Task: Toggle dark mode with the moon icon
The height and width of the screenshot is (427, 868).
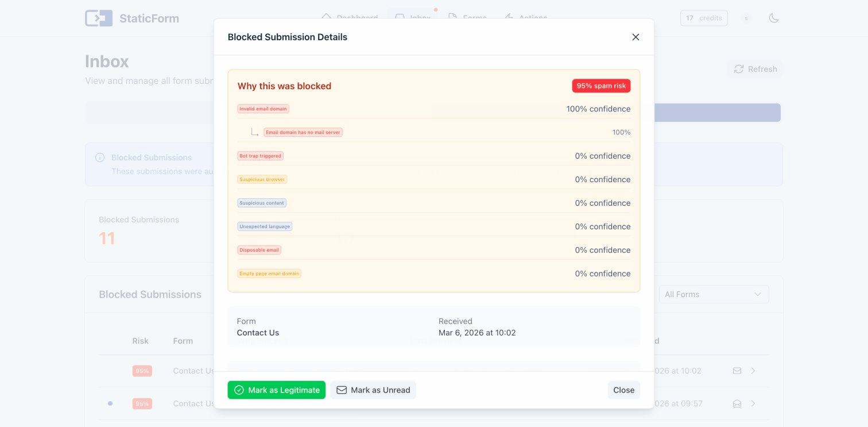Action: pyautogui.click(x=774, y=18)
